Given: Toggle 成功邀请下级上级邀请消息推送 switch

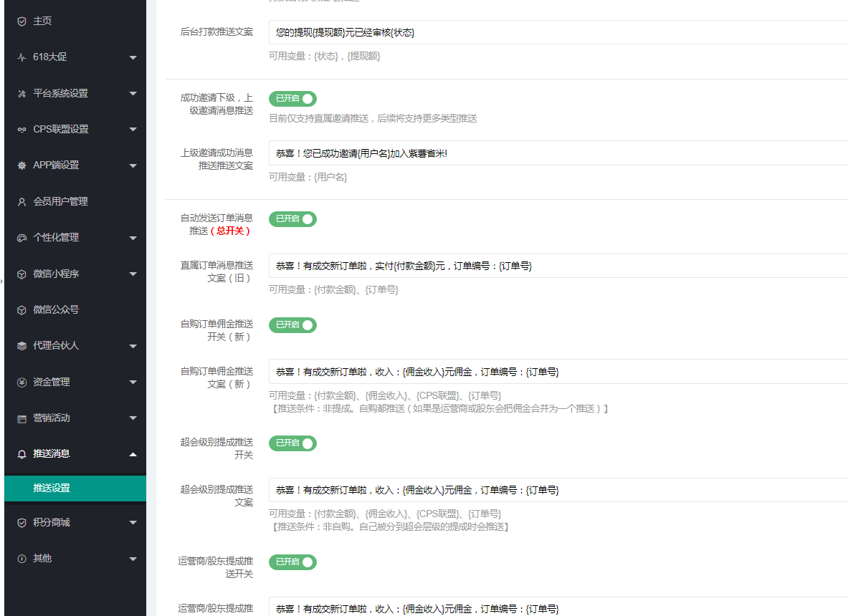Looking at the screenshot, I should (292, 98).
